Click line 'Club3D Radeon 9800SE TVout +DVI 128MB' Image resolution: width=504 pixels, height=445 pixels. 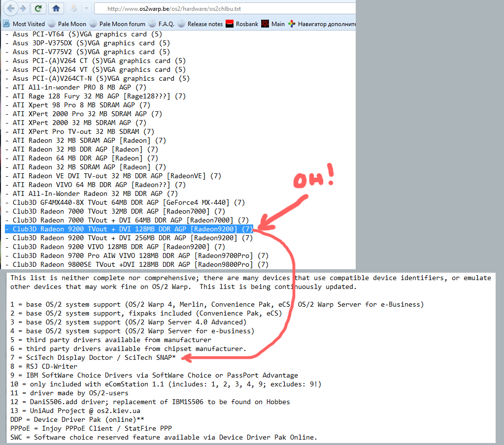(136, 264)
